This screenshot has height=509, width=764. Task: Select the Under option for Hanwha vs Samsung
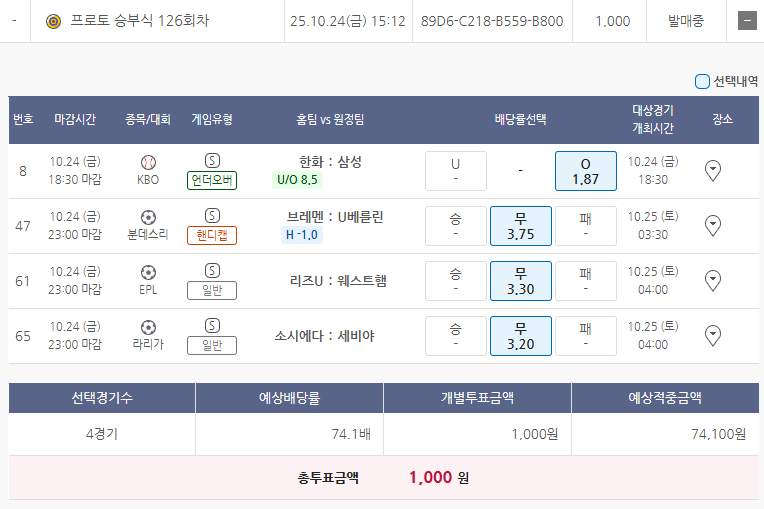tap(455, 171)
